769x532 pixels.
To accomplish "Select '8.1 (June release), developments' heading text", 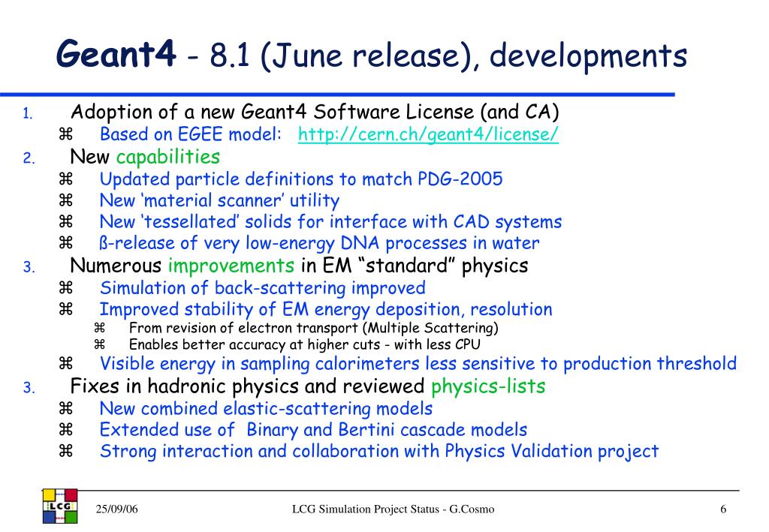I will [x=448, y=55].
